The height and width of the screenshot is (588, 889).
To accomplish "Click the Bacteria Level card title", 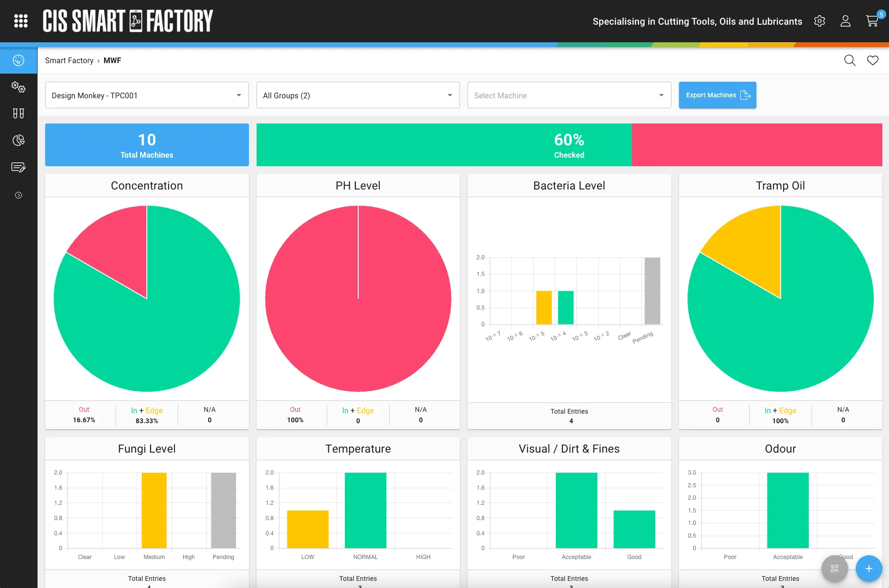I will pyautogui.click(x=569, y=186).
